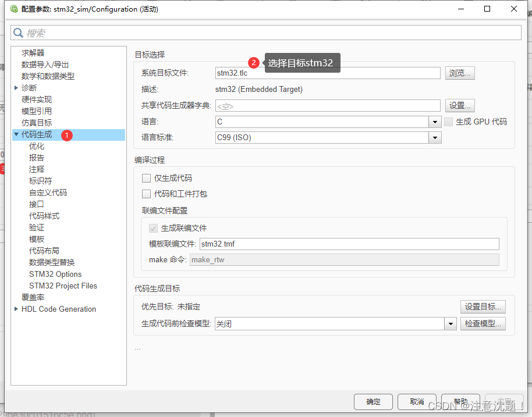
Task: Toggle the 代码和工件打包 checkbox
Action: (146, 194)
